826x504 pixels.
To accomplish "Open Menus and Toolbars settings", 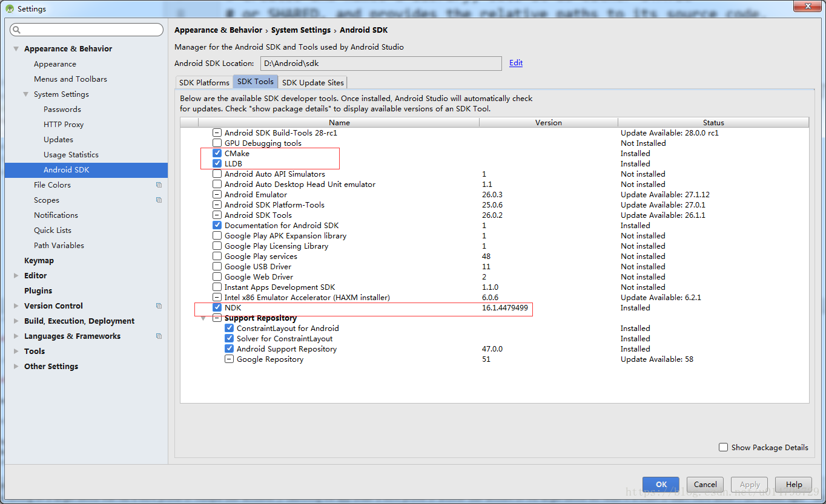I will click(x=70, y=79).
